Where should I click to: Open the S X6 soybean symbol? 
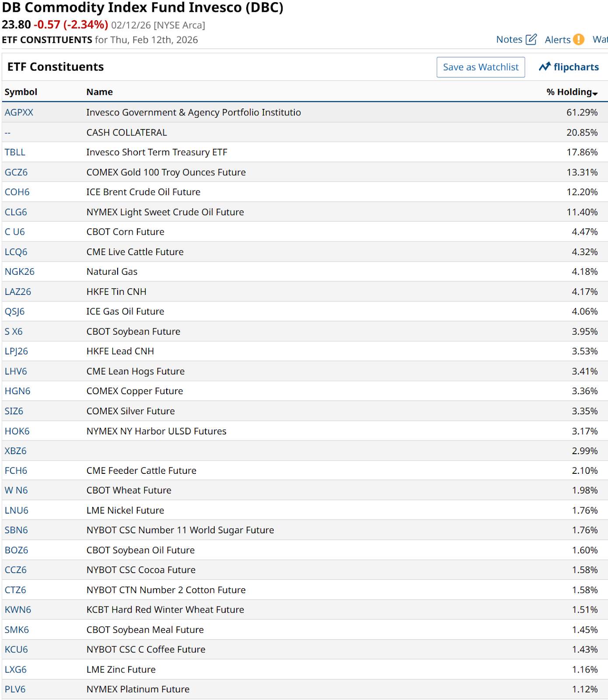(x=14, y=332)
